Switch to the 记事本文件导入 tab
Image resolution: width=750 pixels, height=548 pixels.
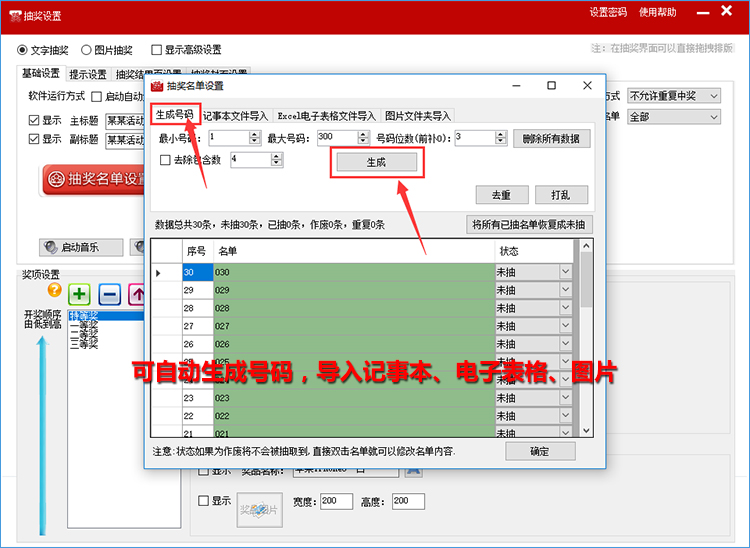tap(236, 116)
